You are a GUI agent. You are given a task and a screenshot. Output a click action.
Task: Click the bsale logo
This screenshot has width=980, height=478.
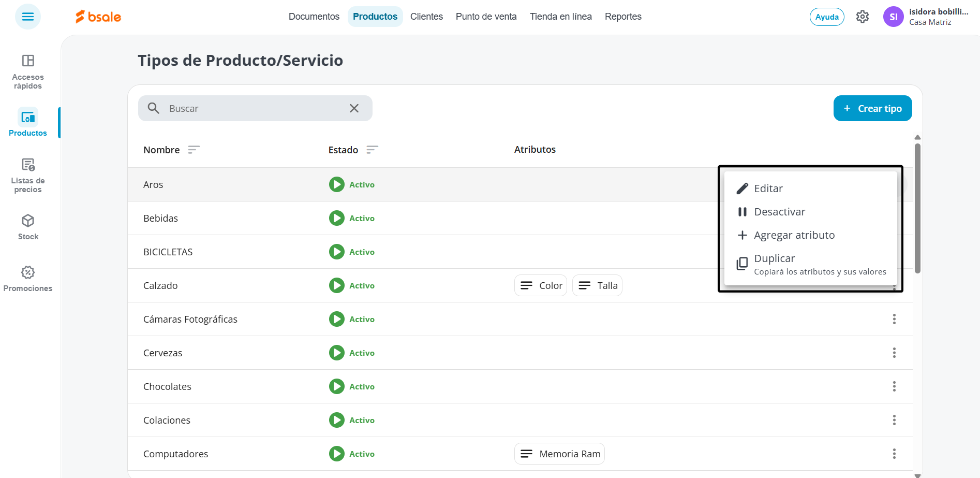click(98, 17)
